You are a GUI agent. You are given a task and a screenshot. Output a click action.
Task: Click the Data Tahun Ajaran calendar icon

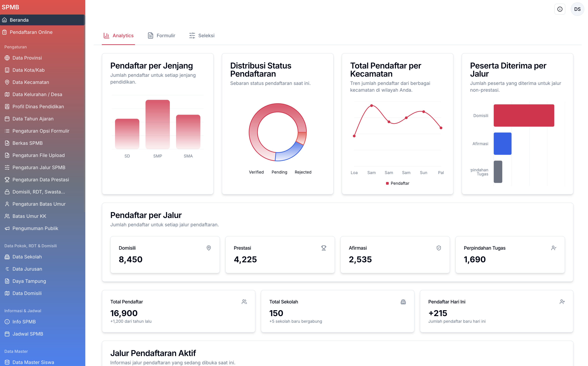coord(7,119)
